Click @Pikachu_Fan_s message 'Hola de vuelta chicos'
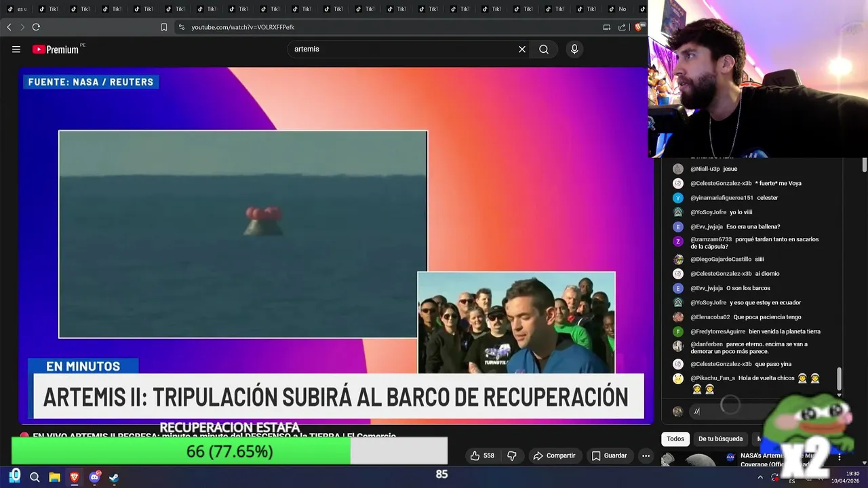868x488 pixels. [x=766, y=379]
